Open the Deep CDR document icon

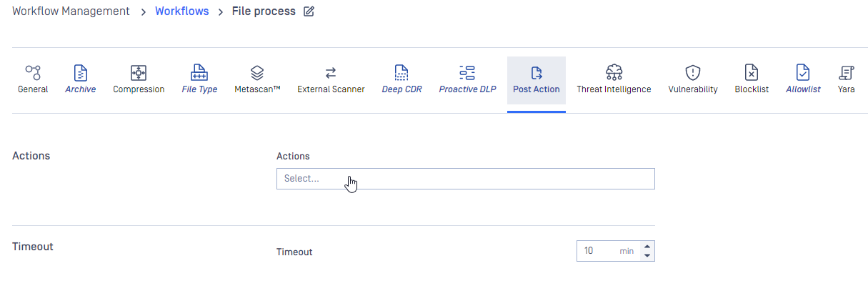pos(401,72)
